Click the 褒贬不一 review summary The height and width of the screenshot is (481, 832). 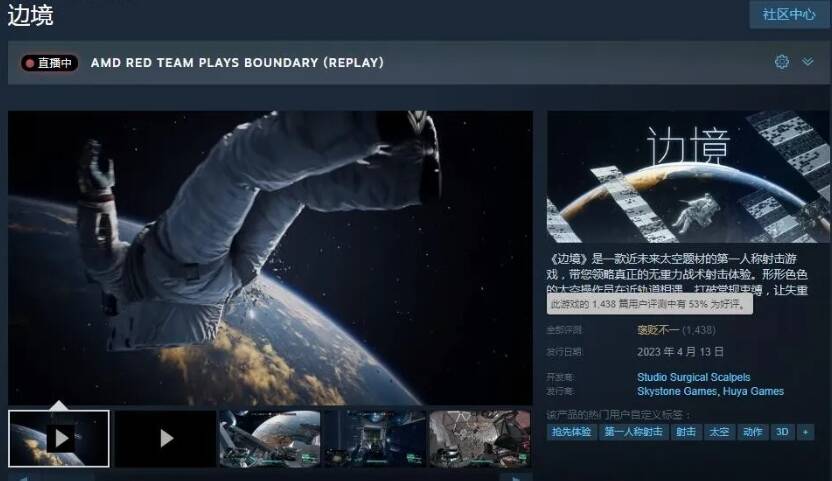pyautogui.click(x=657, y=329)
